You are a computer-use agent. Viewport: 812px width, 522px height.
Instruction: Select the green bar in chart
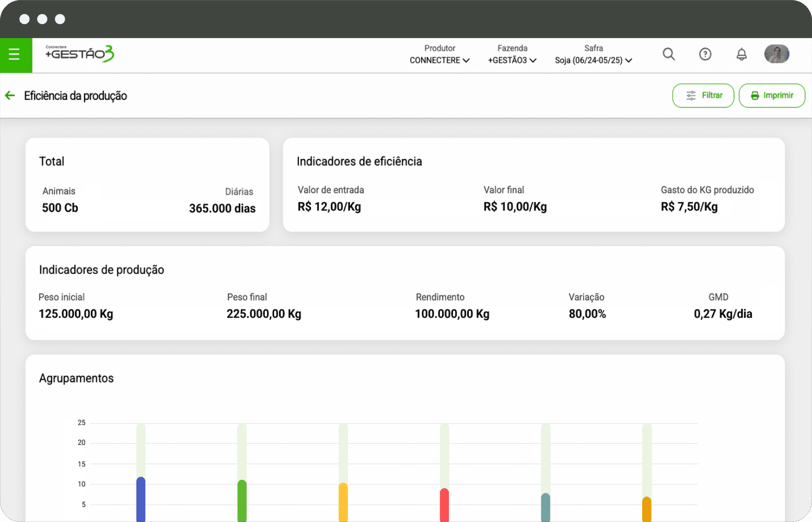click(x=242, y=502)
